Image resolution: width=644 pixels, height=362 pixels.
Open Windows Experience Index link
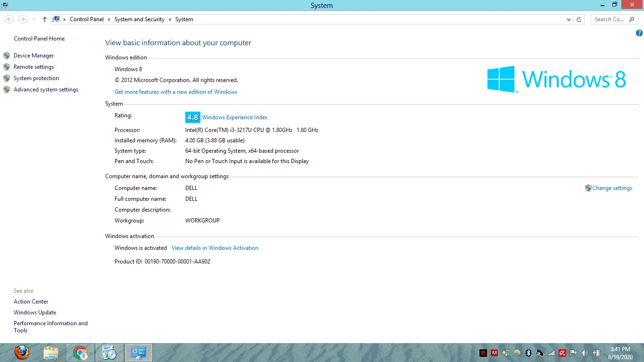[x=235, y=117]
